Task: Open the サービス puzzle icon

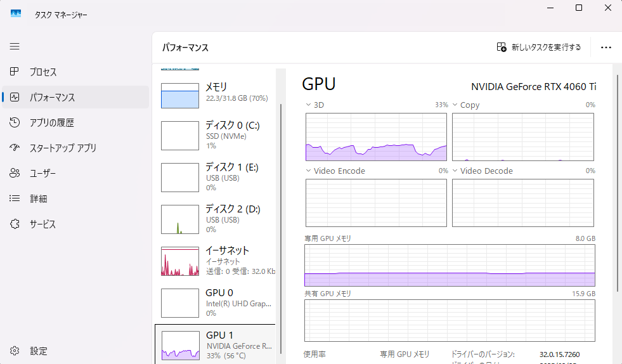Action: (x=15, y=224)
